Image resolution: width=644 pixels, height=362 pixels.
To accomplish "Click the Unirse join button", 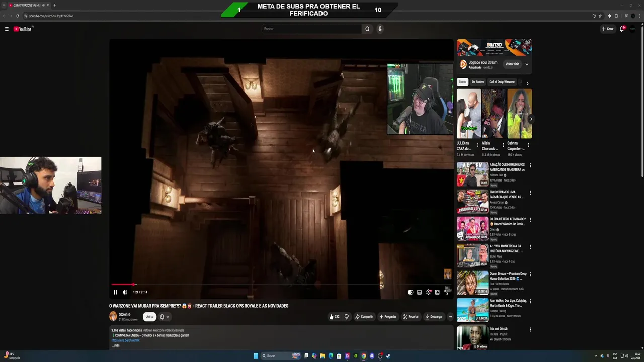I will click(149, 317).
